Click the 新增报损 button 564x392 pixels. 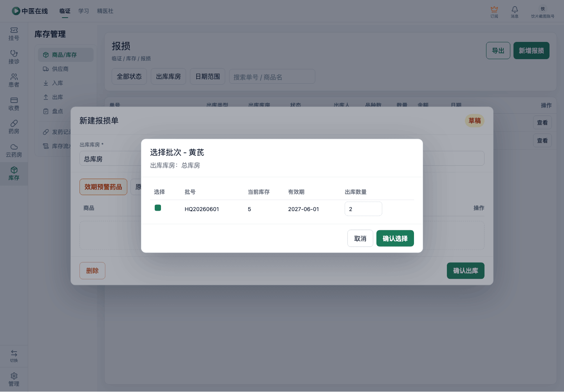coord(531,51)
